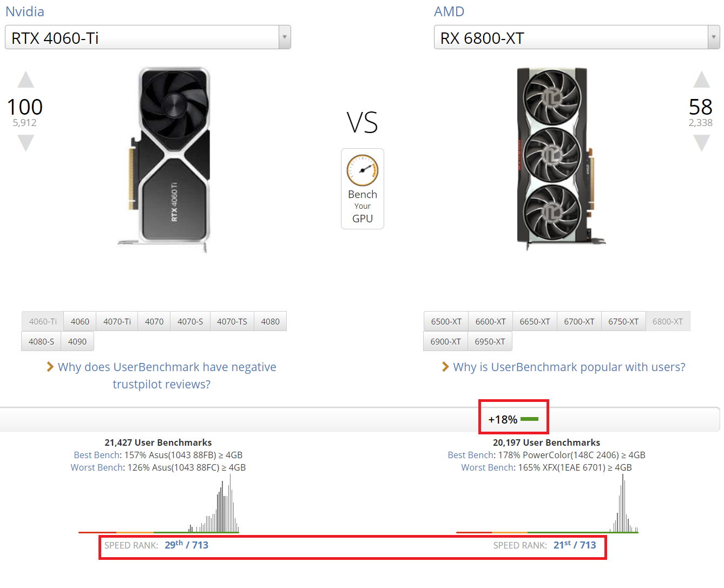The width and height of the screenshot is (724, 588).
Task: Downvote the RTX 4060-Ti with down arrow
Action: [25, 143]
